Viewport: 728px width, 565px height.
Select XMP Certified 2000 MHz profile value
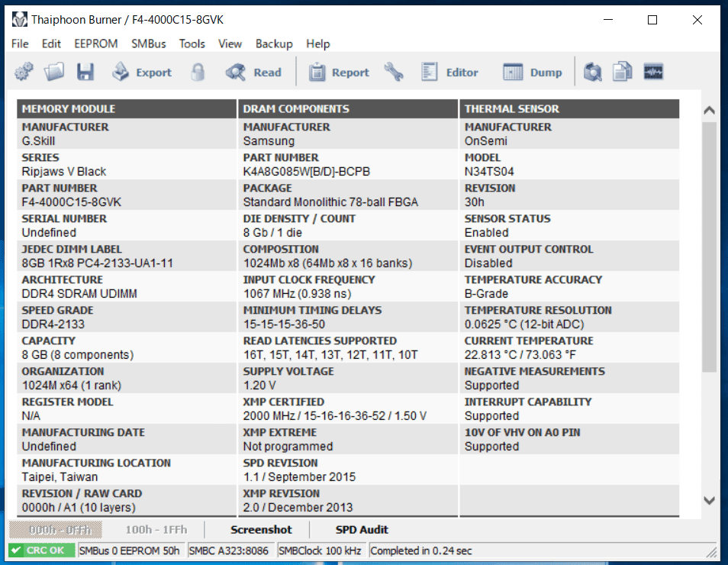pyautogui.click(x=335, y=416)
